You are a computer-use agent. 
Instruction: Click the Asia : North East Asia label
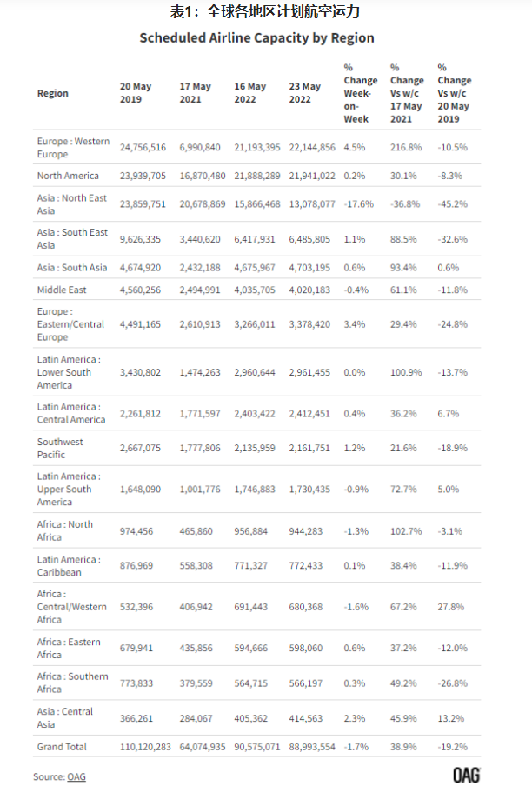coord(72,204)
